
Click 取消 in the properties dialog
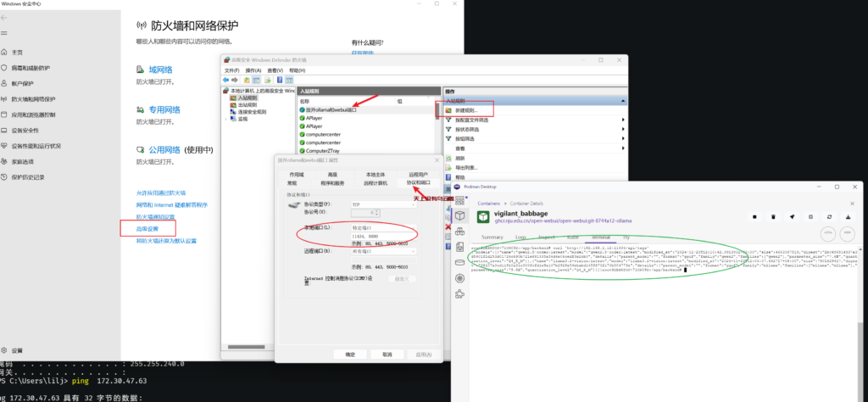point(387,355)
